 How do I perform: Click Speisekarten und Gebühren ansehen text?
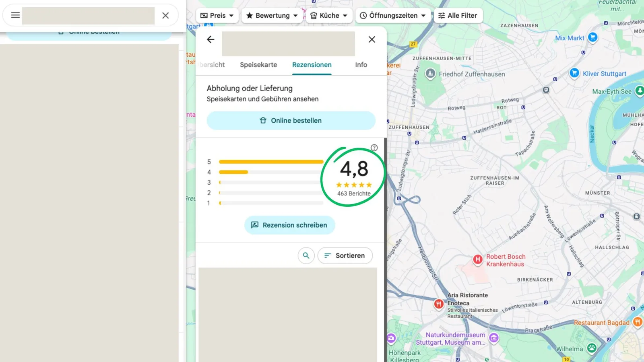[262, 99]
